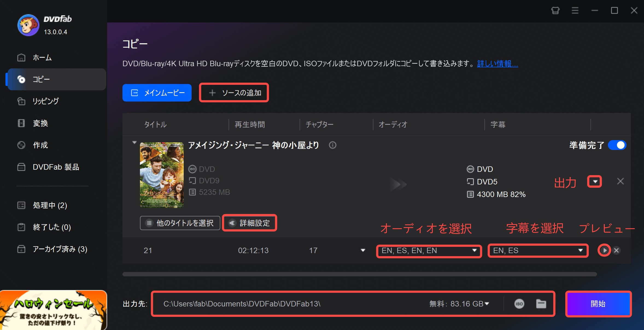Toggle the 準備完了 switch off
Viewport: 644px width, 330px height.
[617, 145]
